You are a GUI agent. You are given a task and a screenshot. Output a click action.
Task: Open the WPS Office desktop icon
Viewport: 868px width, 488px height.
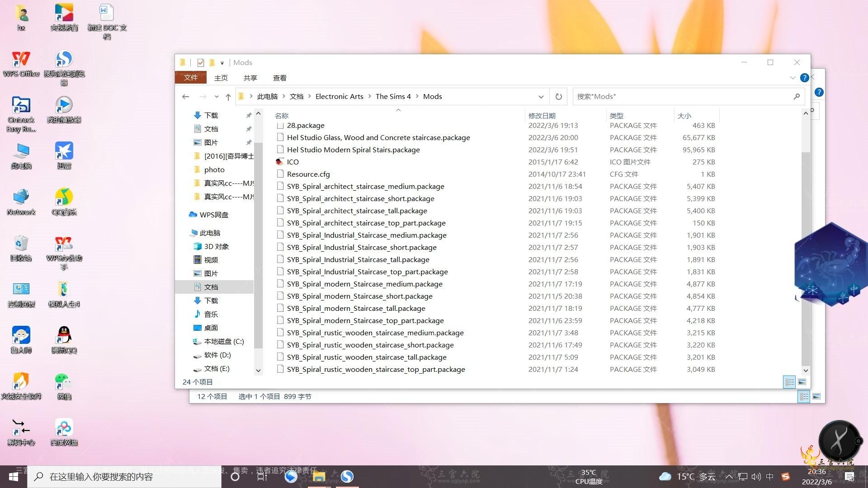coord(21,63)
